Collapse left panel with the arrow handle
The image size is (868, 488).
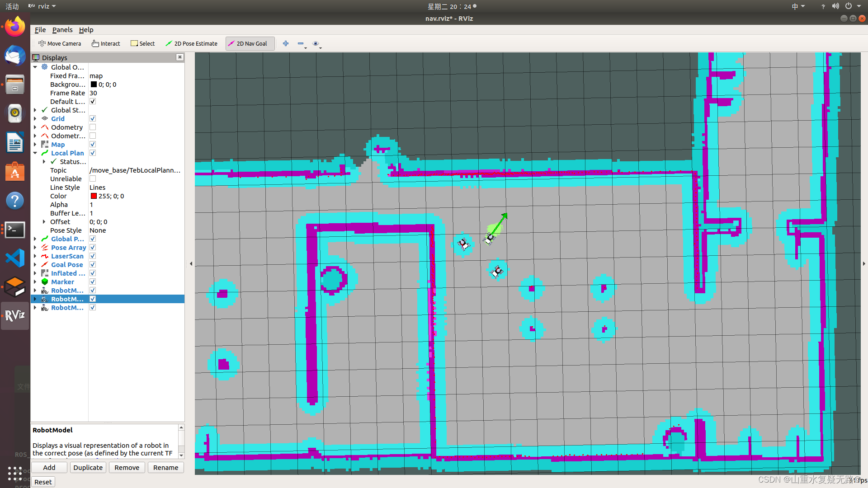click(x=191, y=263)
